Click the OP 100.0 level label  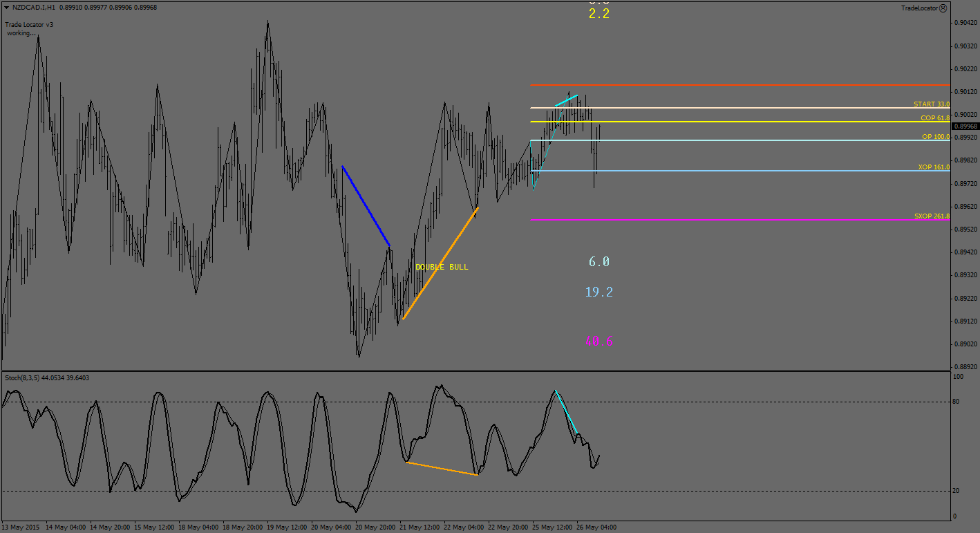(x=935, y=137)
